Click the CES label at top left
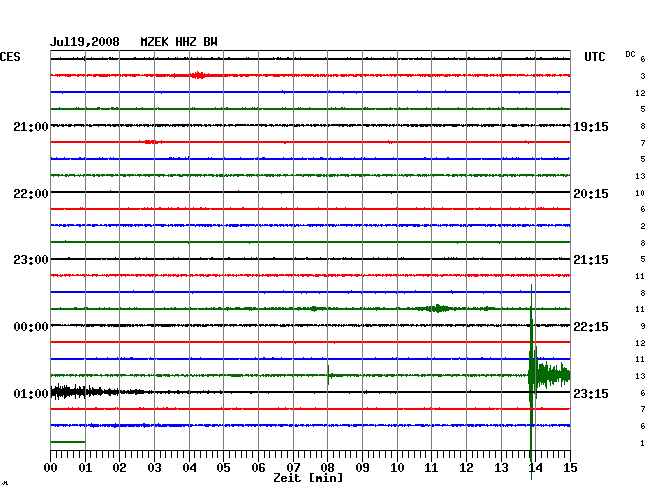This screenshot has height=494, width=650. 10,58
